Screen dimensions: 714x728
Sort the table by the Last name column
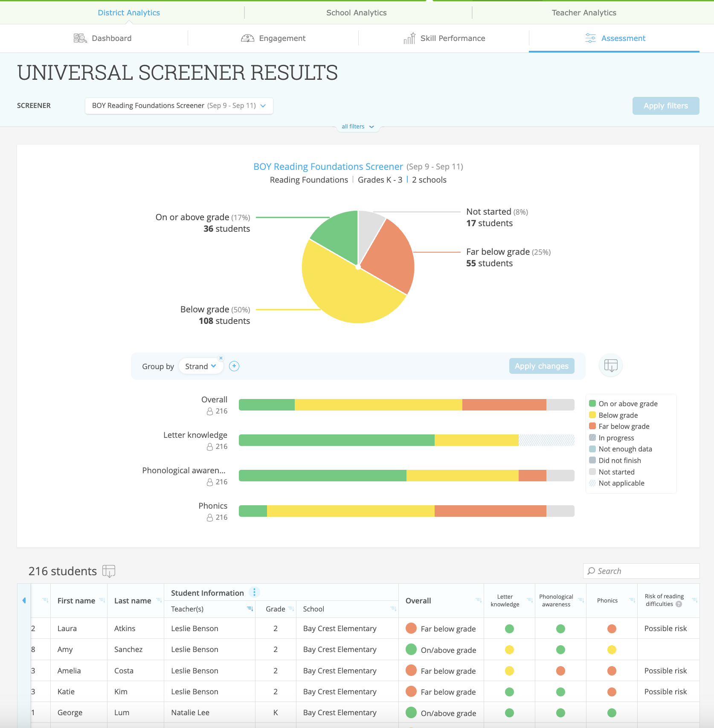pyautogui.click(x=159, y=600)
